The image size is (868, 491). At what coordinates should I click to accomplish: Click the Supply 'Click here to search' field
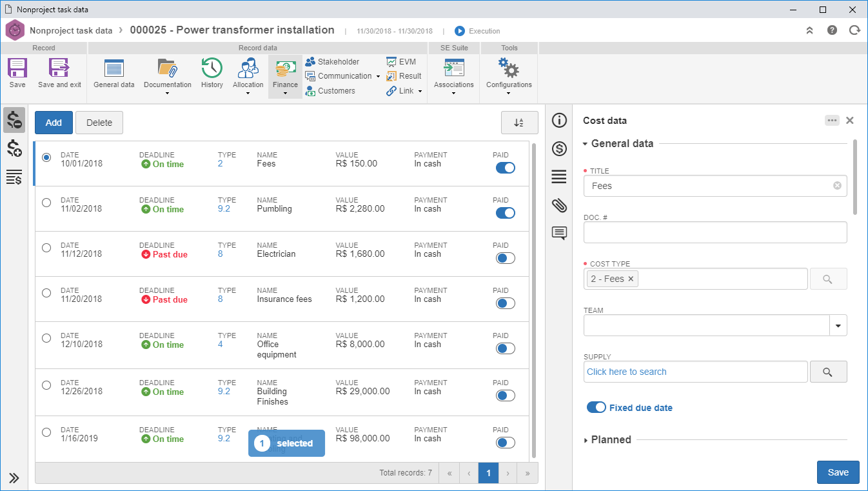click(x=695, y=372)
